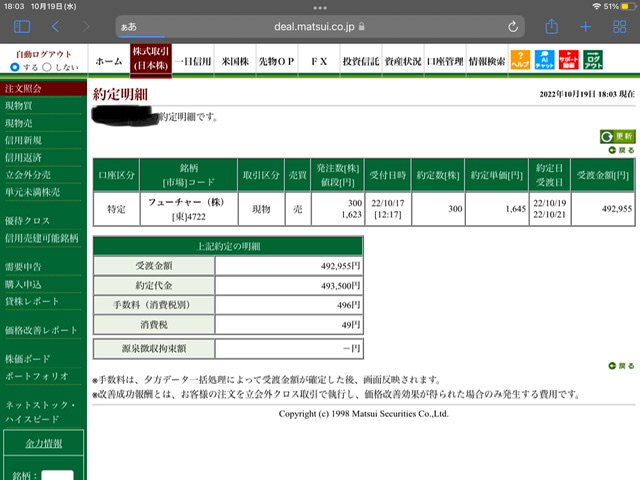Open the FX tab

tap(319, 61)
